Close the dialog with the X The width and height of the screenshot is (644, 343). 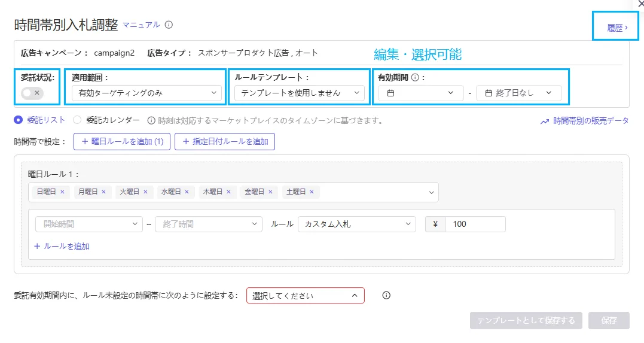coord(640,3)
